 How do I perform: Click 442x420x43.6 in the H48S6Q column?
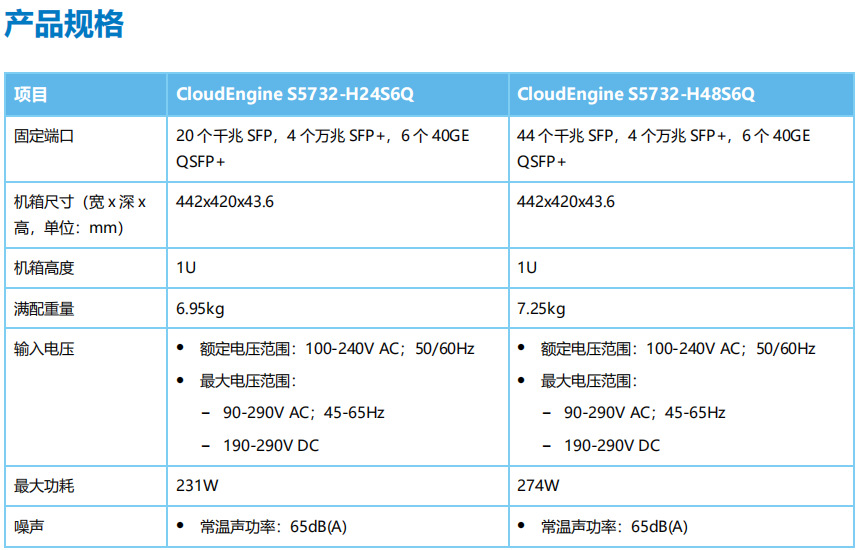tap(565, 202)
